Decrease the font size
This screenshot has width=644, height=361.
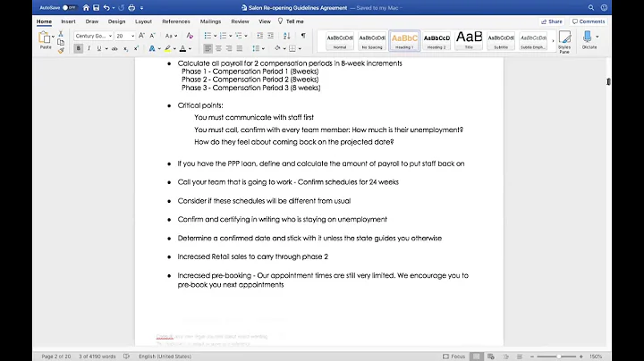(x=152, y=36)
